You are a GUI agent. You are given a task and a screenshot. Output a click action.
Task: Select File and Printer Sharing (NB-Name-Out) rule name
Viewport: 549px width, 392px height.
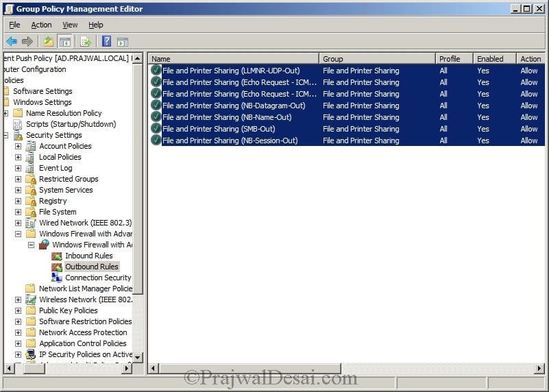tap(227, 117)
